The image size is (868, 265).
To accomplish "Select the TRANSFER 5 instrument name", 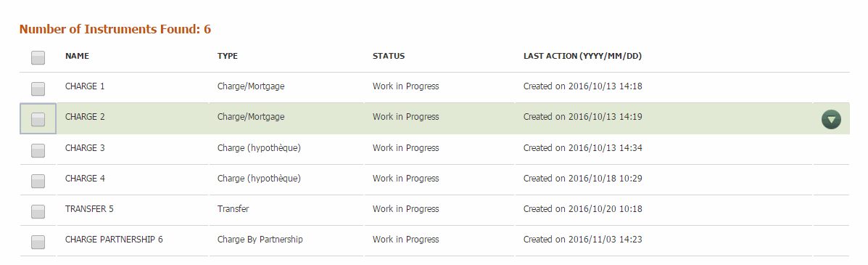I will point(89,209).
